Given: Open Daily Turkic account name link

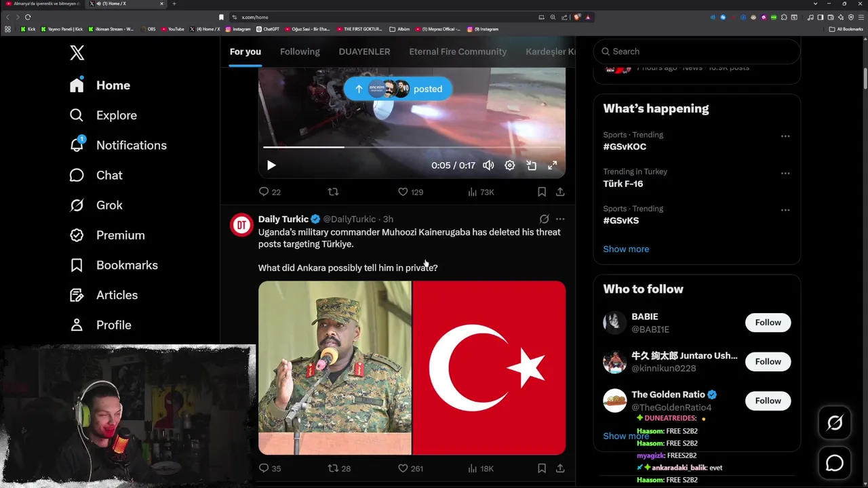Looking at the screenshot, I should (283, 219).
